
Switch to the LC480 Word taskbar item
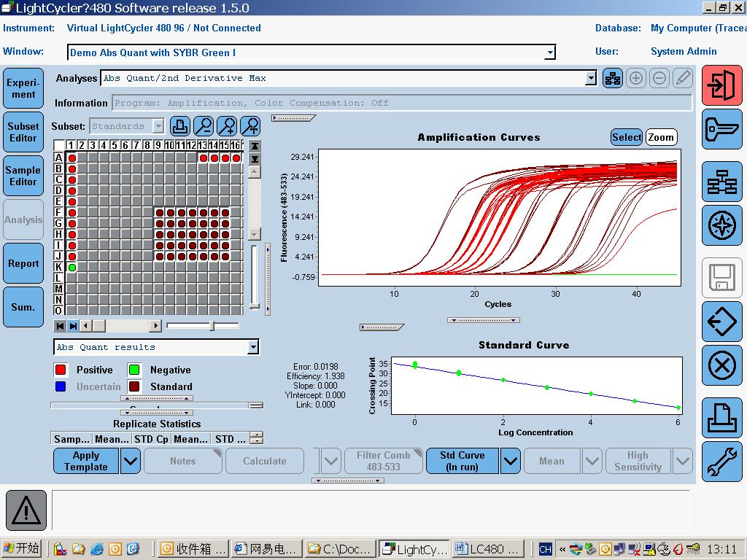pos(488,549)
